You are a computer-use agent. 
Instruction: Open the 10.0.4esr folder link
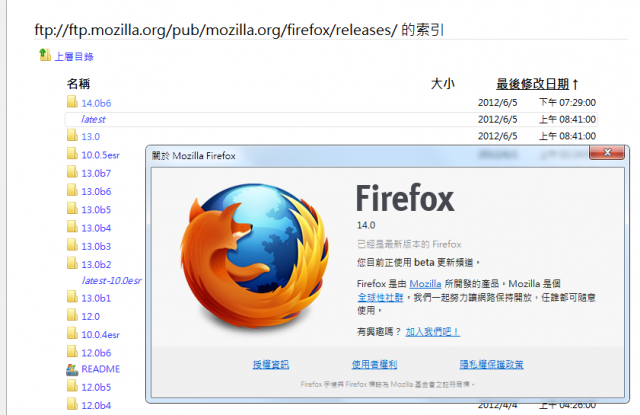pyautogui.click(x=100, y=335)
